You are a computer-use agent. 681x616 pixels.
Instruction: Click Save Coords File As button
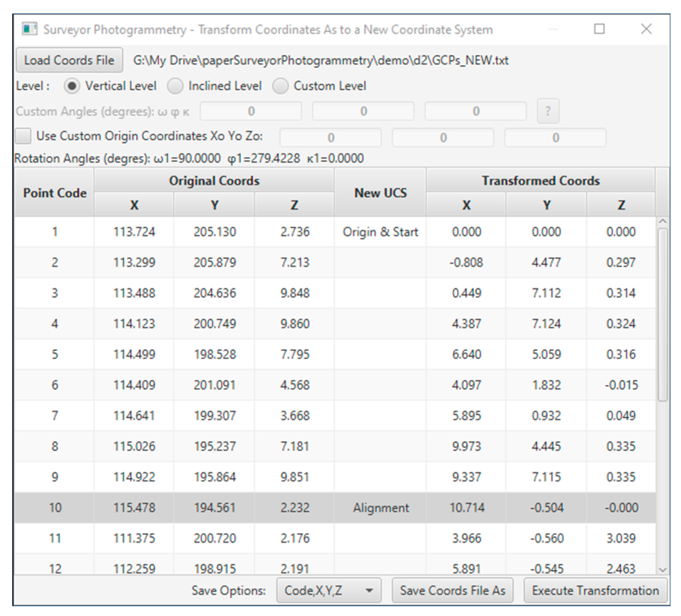pos(452,590)
